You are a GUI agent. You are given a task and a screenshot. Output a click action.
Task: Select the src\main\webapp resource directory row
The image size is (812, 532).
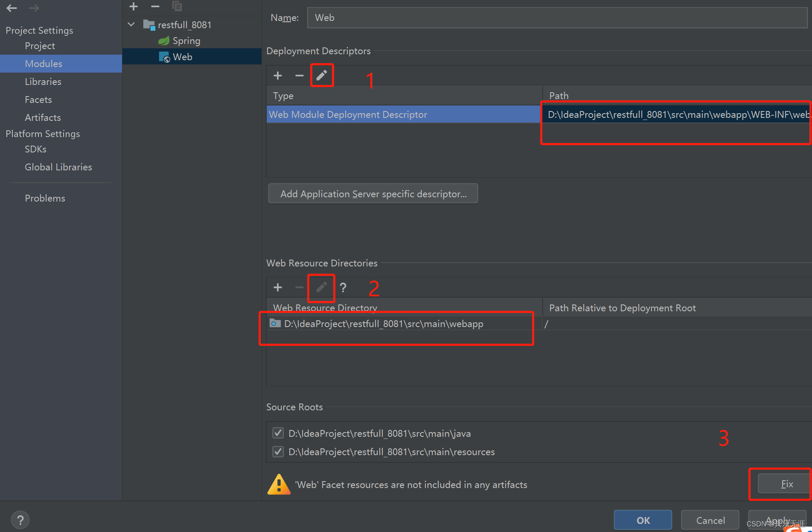pyautogui.click(x=404, y=324)
